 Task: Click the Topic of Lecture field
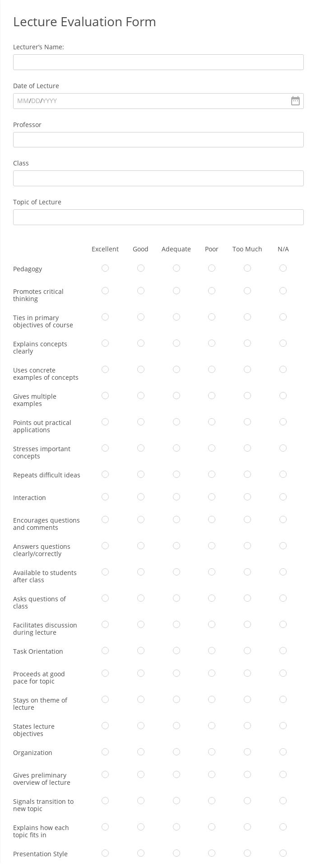[158, 217]
